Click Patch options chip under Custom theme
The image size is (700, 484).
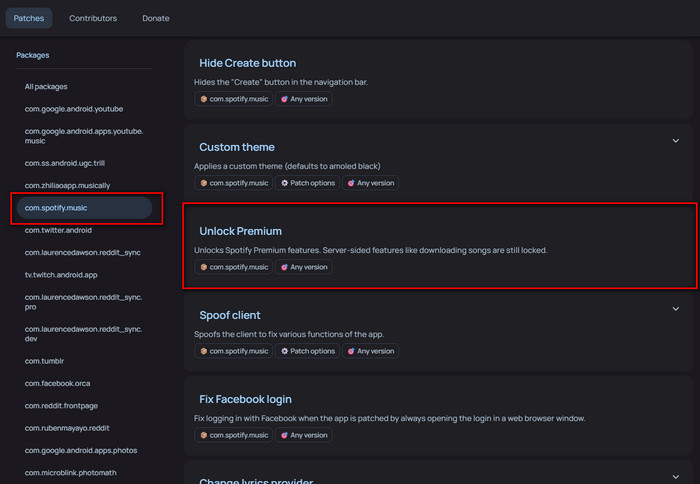pyautogui.click(x=307, y=183)
